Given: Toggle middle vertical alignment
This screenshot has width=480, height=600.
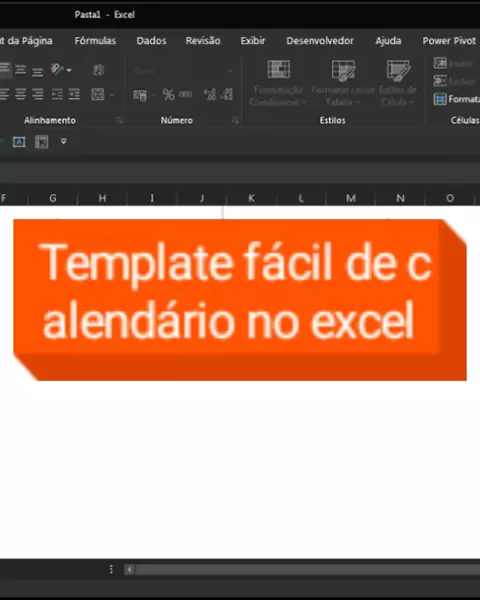Looking at the screenshot, I should [21, 70].
